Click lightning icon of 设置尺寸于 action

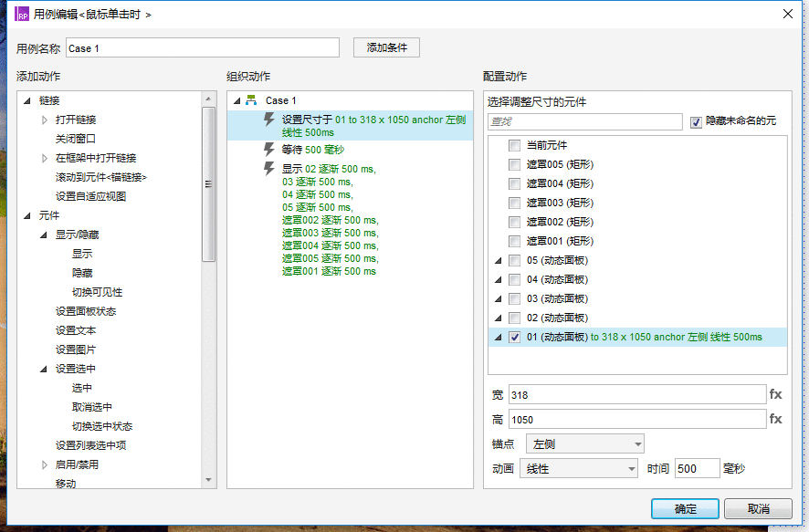pos(268,120)
